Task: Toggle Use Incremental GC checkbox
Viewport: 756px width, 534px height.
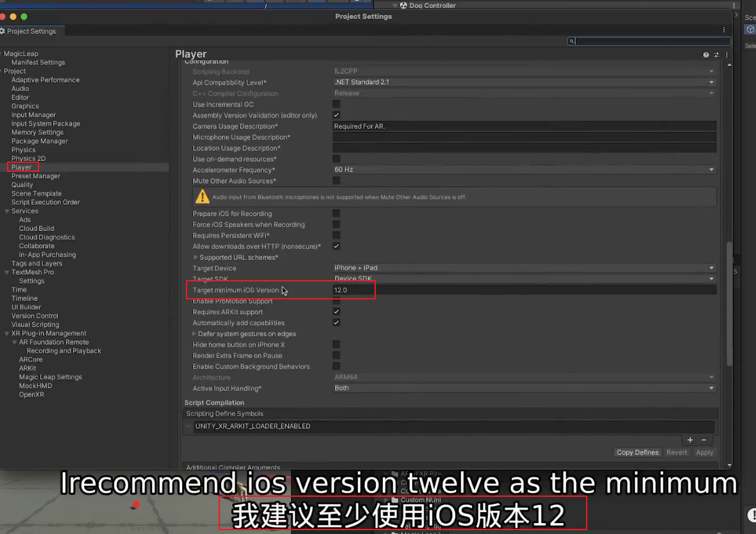Action: 337,104
